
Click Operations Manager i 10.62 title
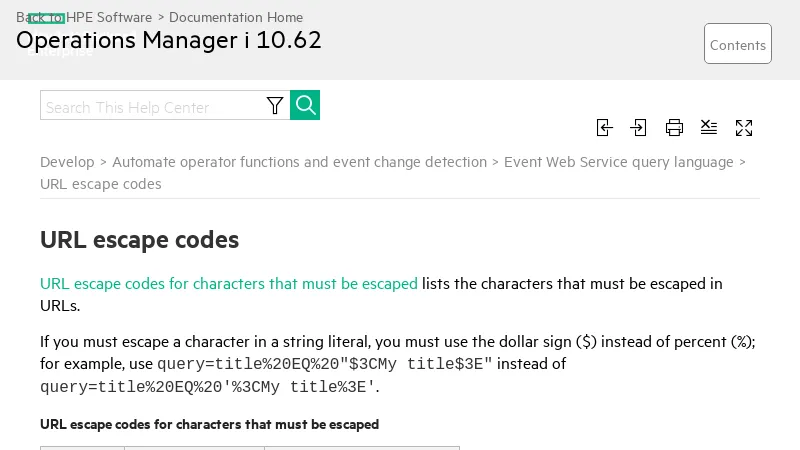[x=168, y=41]
